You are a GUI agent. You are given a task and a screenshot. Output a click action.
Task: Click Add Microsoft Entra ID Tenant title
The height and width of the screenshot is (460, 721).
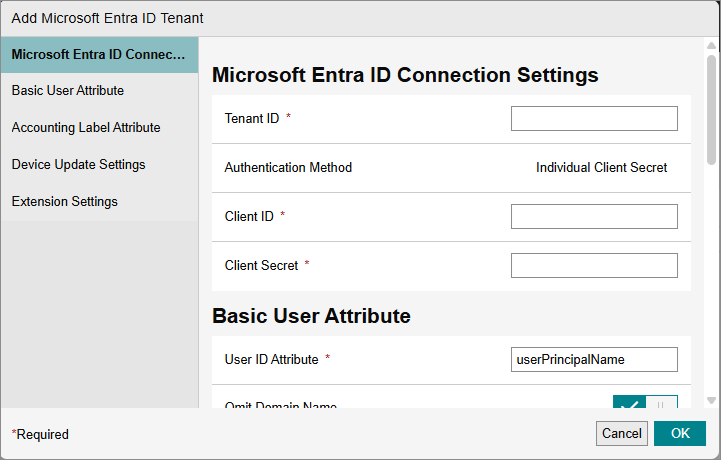tap(107, 18)
